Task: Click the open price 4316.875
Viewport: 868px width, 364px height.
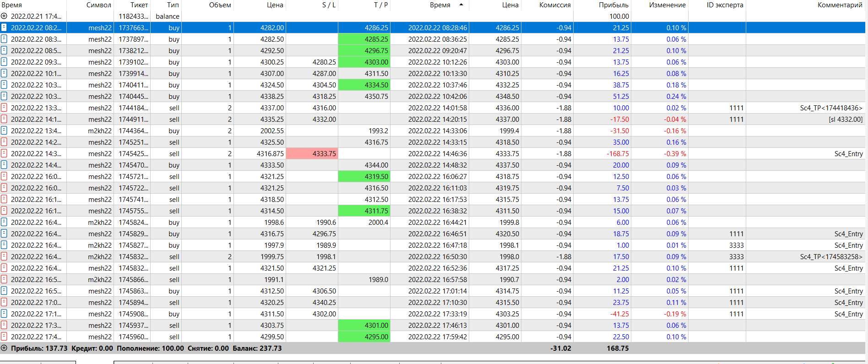Action: (x=270, y=153)
